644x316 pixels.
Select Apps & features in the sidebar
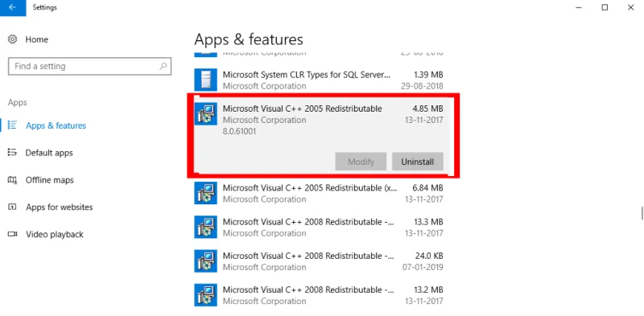coord(56,125)
